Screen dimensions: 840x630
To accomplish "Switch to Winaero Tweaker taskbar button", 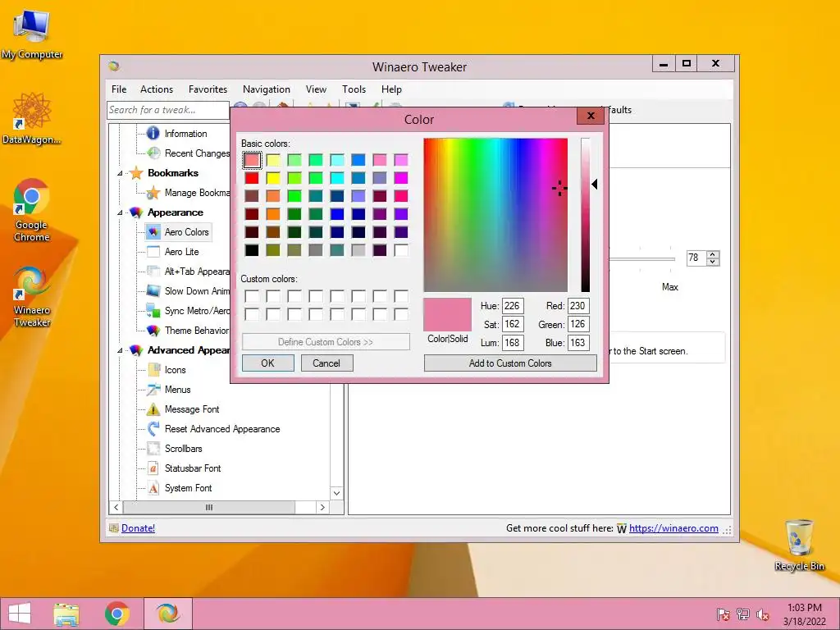I will coord(168,614).
